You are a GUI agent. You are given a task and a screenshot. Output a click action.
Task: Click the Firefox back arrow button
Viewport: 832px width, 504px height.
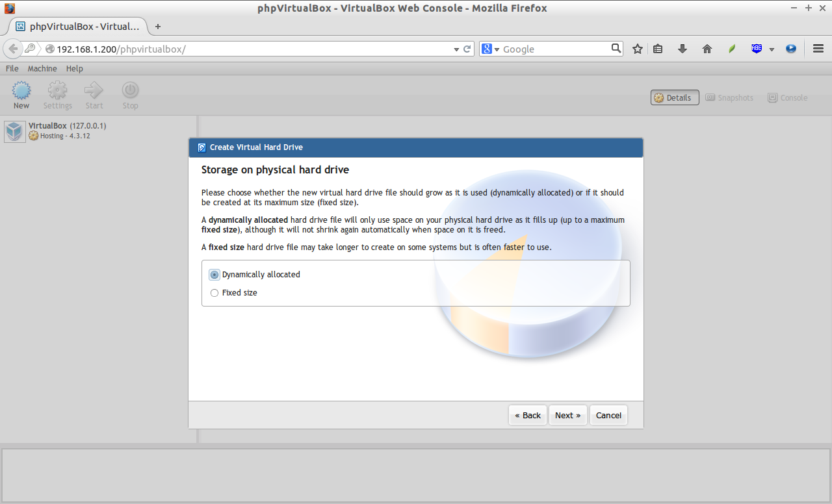[12, 49]
